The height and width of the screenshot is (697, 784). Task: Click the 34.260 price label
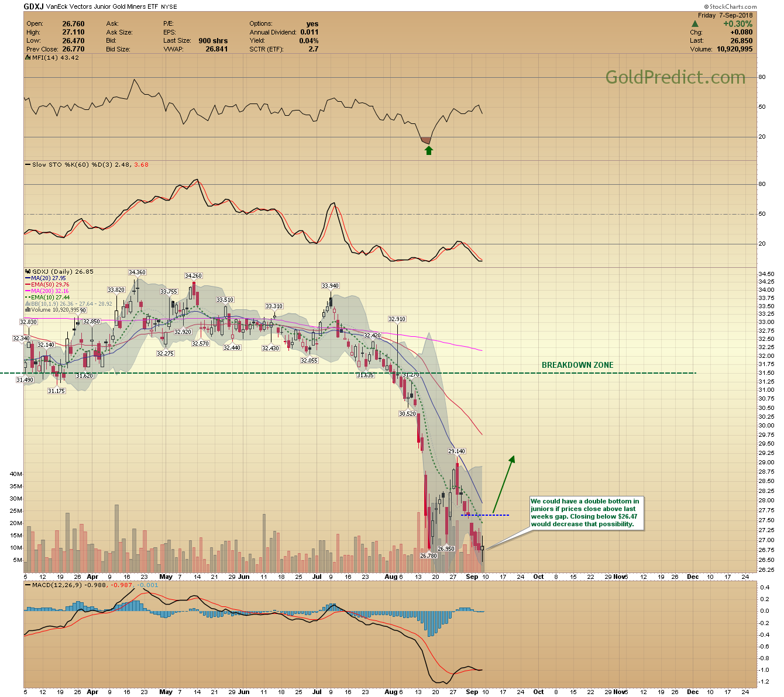click(193, 276)
